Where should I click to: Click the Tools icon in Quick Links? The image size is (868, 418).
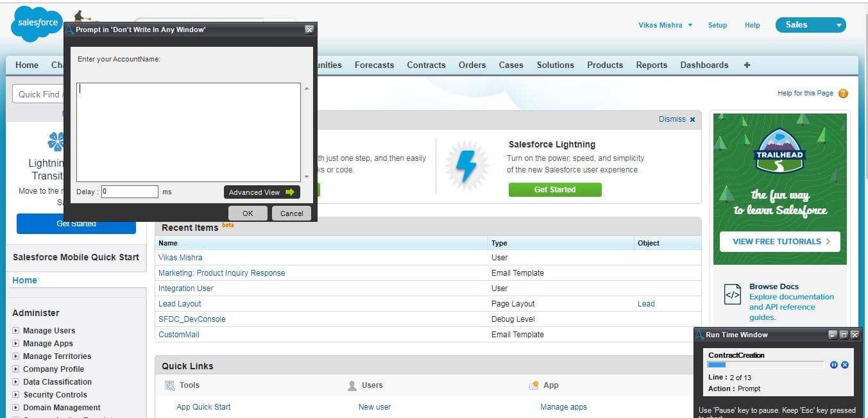(x=170, y=385)
